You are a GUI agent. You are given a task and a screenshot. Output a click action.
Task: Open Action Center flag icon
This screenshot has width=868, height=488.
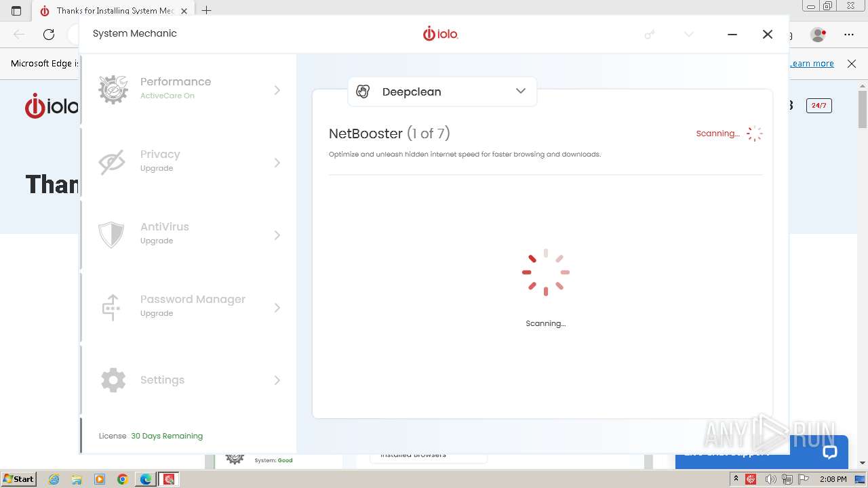pyautogui.click(x=804, y=479)
